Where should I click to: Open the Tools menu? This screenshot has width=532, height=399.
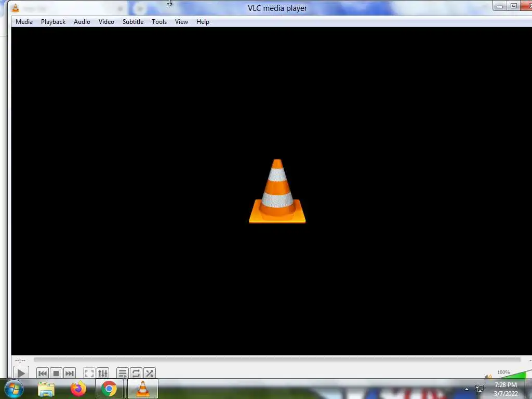(159, 22)
